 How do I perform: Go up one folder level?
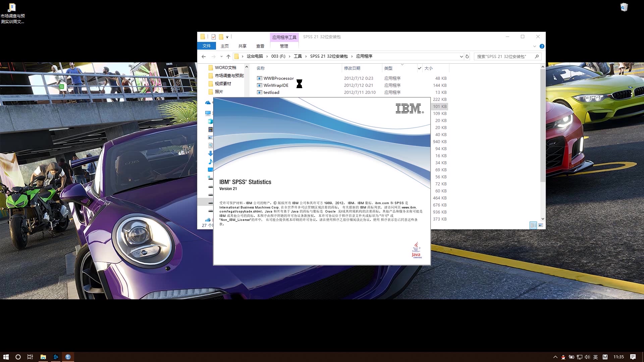click(228, 56)
